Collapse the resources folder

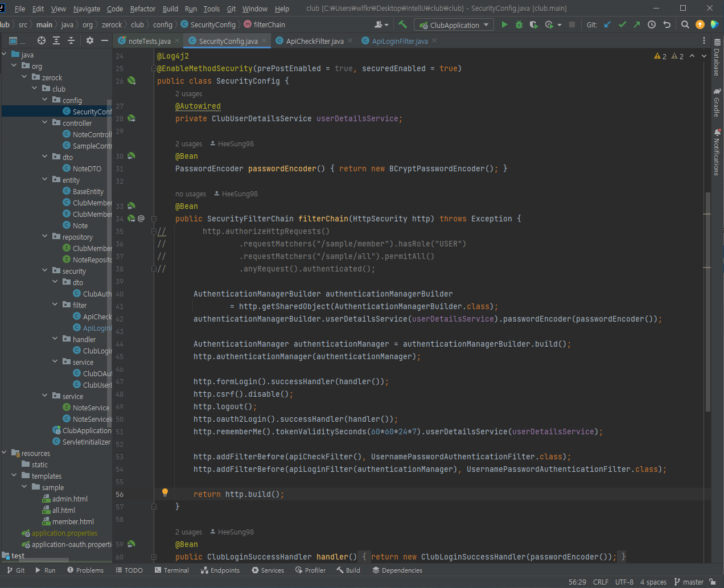tap(4, 453)
